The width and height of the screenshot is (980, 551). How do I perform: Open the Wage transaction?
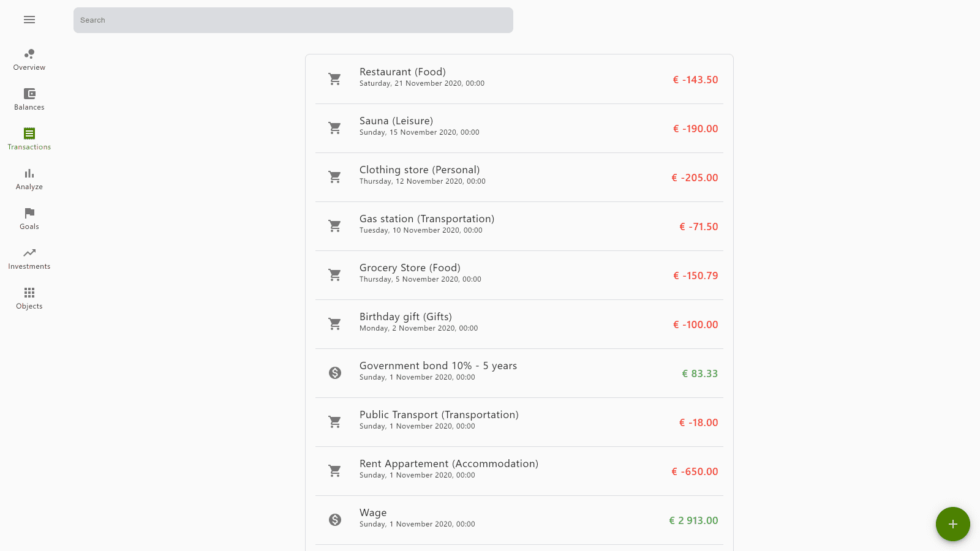click(519, 520)
